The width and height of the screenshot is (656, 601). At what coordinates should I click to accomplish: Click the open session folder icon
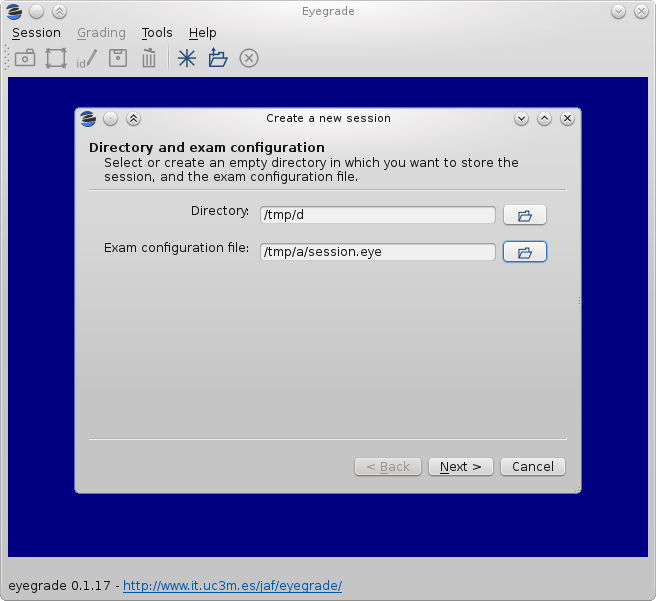pyautogui.click(x=218, y=58)
